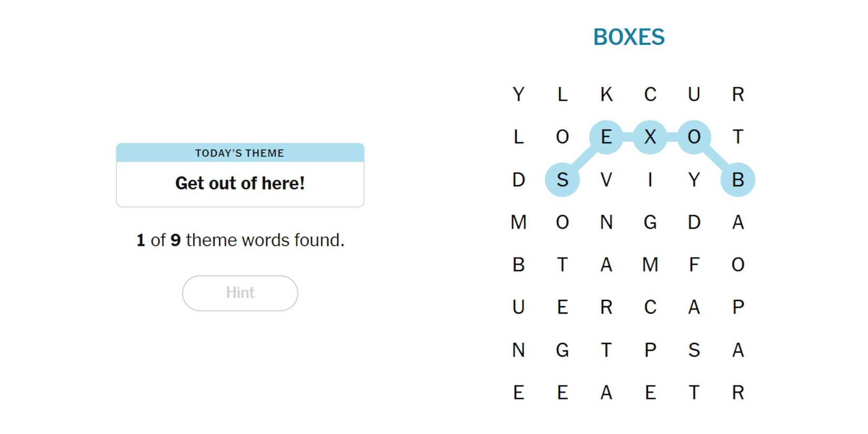Image resolution: width=868 pixels, height=434 pixels.
Task: Tap letter R in the top-right corner
Action: [x=738, y=95]
